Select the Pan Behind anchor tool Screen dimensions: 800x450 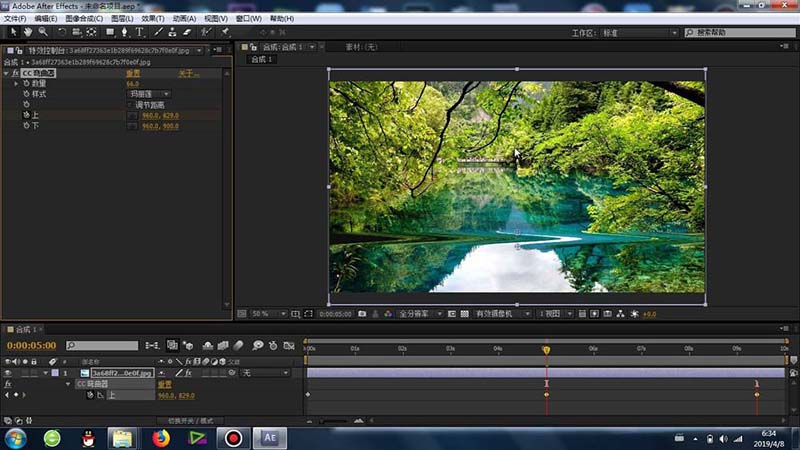91,32
